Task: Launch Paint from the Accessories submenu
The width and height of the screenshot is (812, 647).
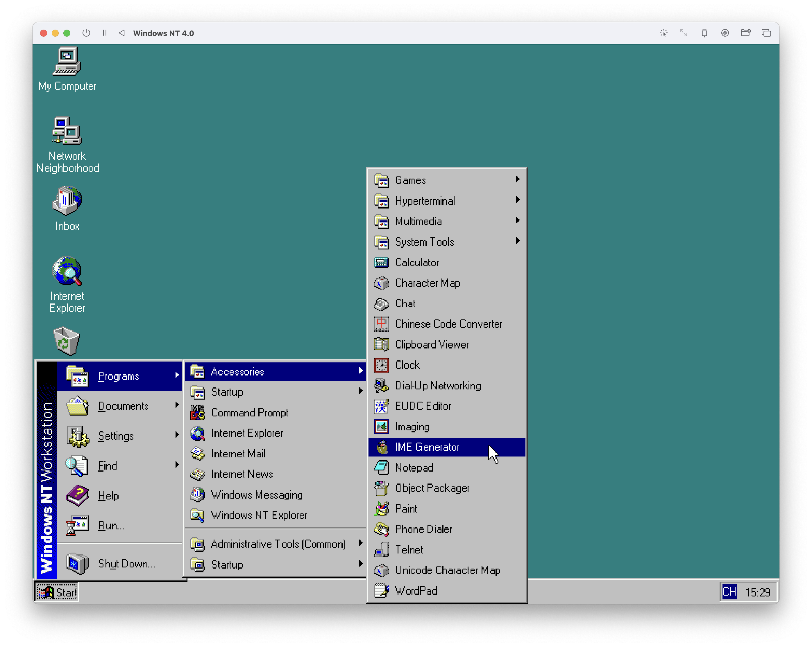Action: [x=406, y=508]
